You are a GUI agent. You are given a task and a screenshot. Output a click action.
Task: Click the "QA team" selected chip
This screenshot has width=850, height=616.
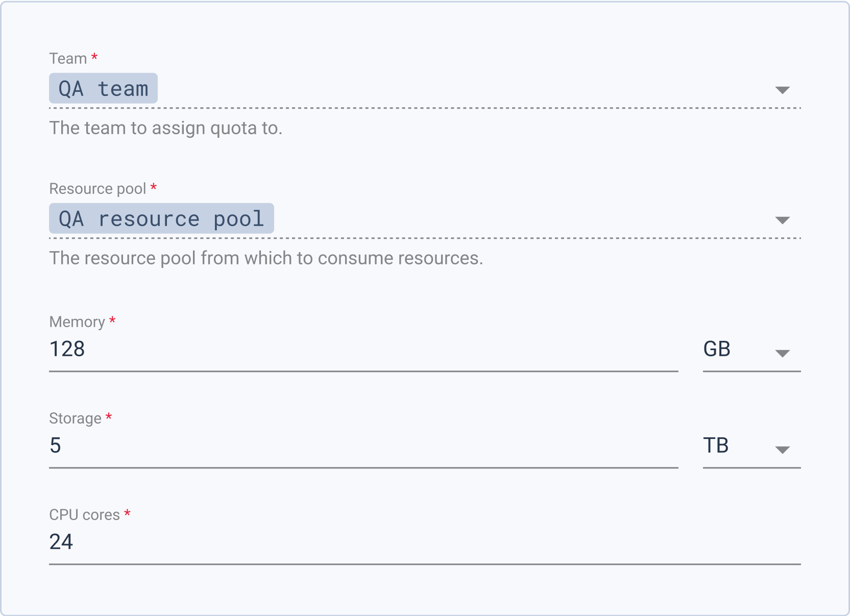[x=103, y=89]
